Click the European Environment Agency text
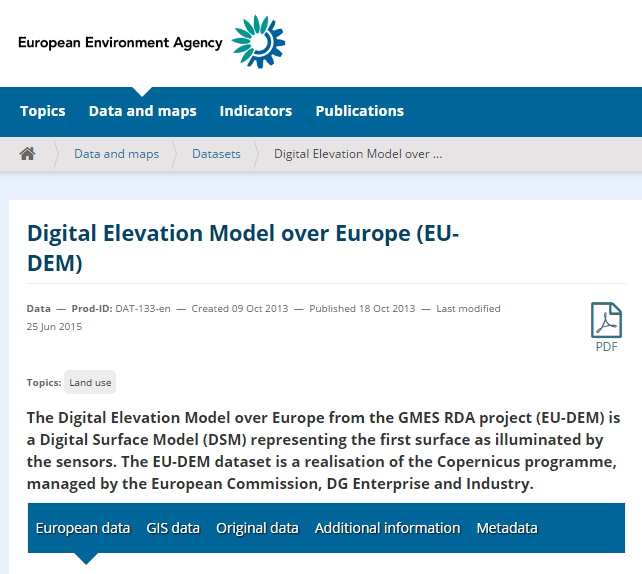The height and width of the screenshot is (574, 642). pyautogui.click(x=120, y=43)
